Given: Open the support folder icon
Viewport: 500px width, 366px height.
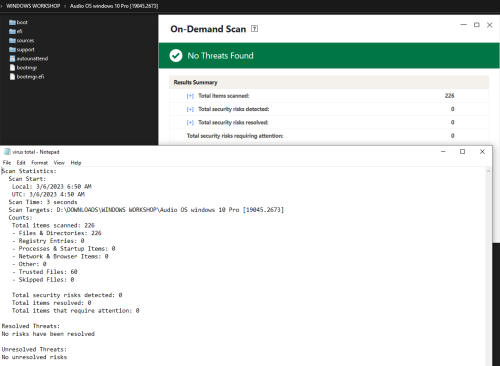Looking at the screenshot, I should pos(12,49).
